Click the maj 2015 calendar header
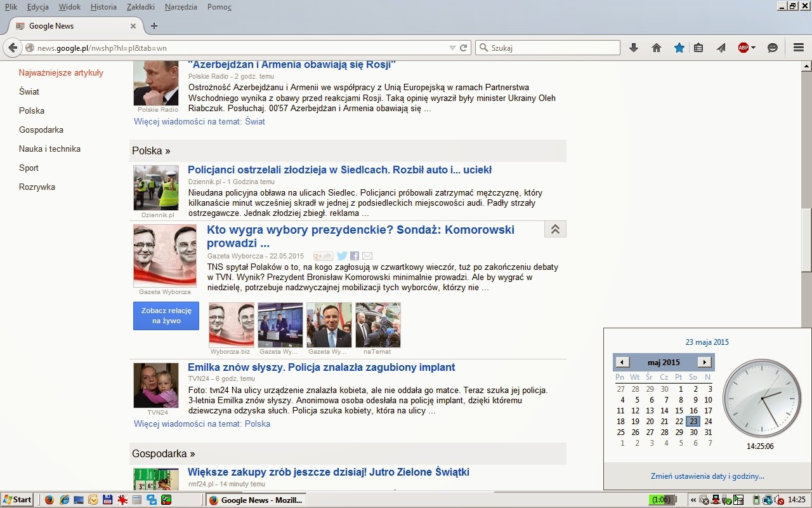 pyautogui.click(x=664, y=363)
